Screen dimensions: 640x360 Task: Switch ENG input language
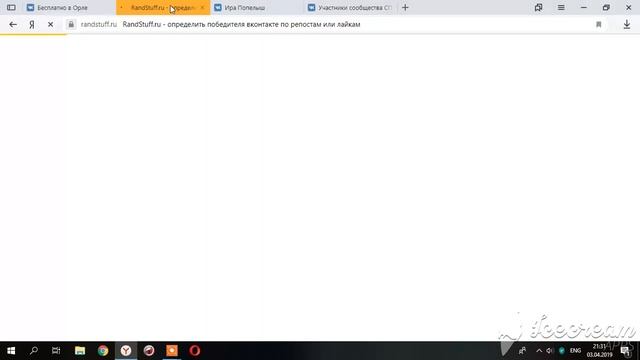coord(575,351)
